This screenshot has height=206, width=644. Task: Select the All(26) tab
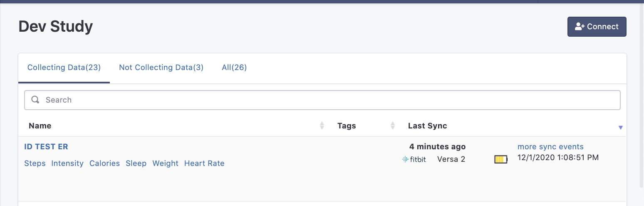pos(234,68)
